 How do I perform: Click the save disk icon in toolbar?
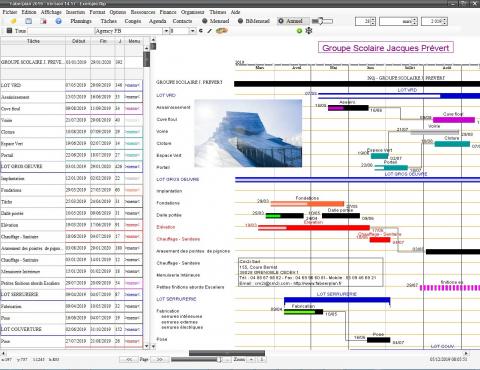point(29,21)
